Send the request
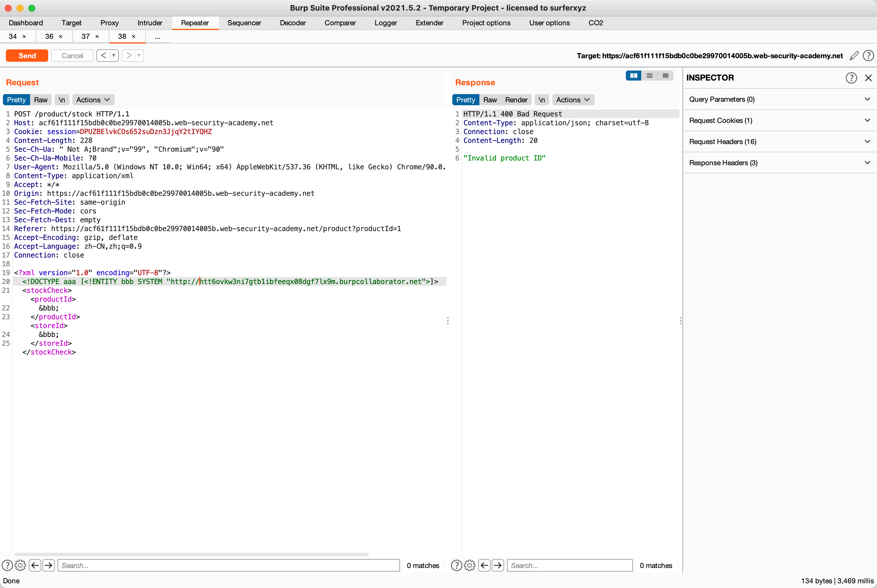This screenshot has height=588, width=877. pyautogui.click(x=27, y=56)
